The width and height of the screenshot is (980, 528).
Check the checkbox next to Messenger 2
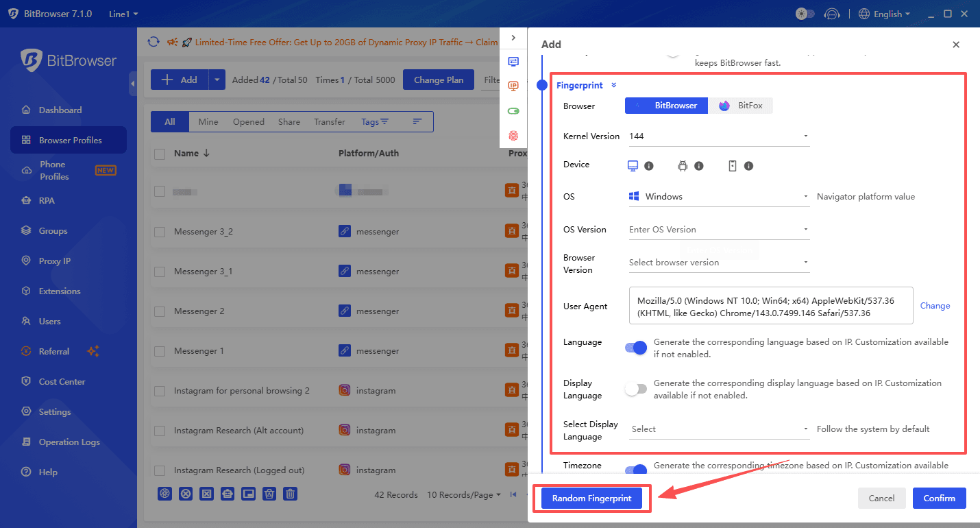(159, 311)
